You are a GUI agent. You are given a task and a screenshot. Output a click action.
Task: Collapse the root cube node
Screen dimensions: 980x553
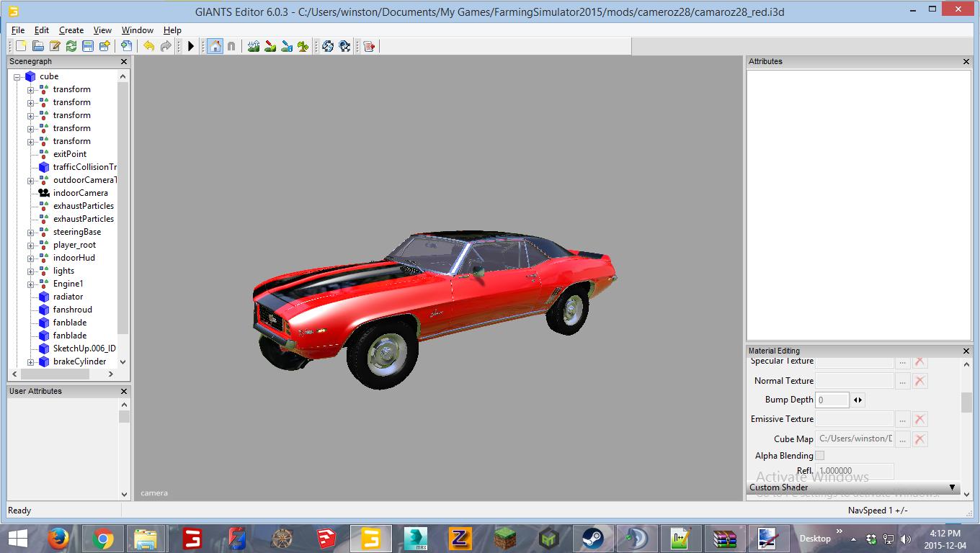pos(17,77)
